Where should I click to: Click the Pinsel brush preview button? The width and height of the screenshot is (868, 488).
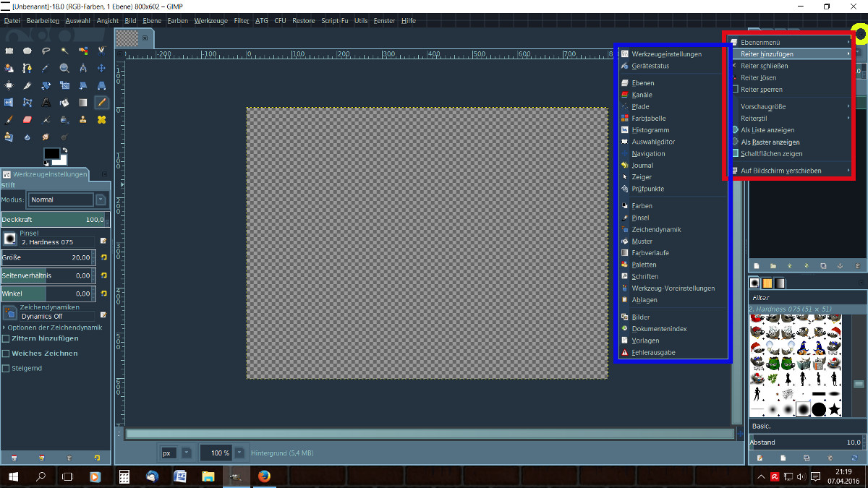pos(10,238)
